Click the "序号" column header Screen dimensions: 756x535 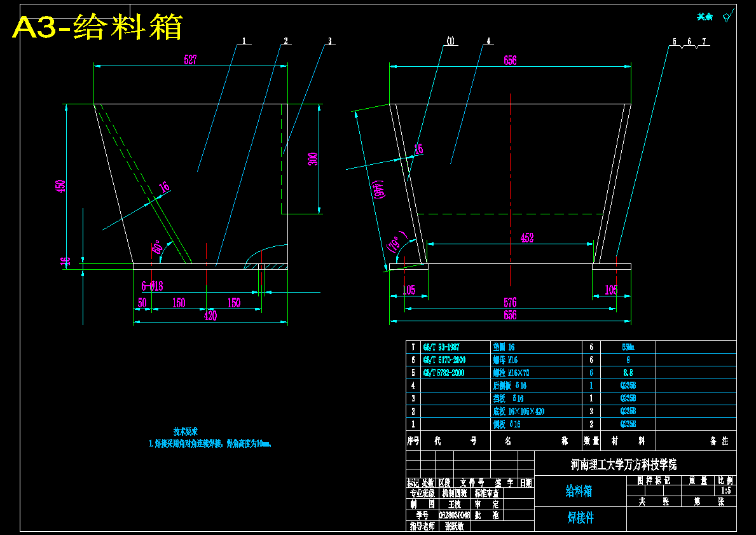(413, 441)
